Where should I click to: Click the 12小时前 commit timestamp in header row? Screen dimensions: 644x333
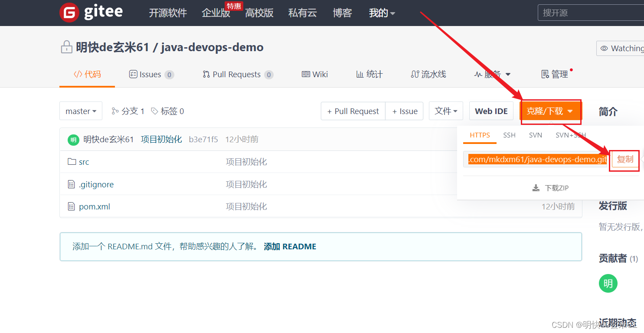(242, 139)
